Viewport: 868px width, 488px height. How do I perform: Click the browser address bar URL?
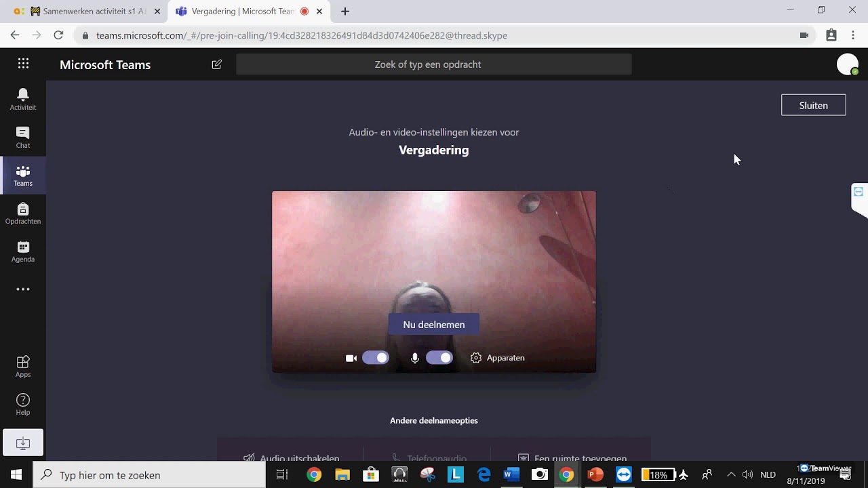[302, 35]
